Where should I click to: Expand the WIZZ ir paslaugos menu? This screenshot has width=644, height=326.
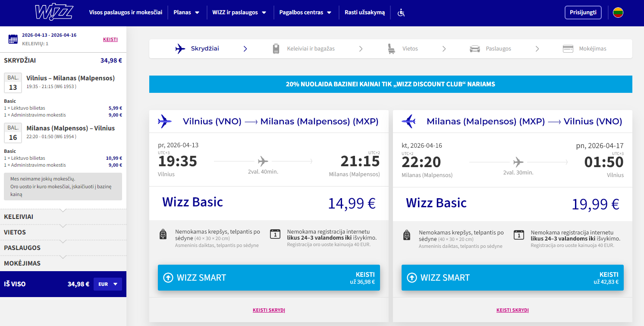[239, 13]
